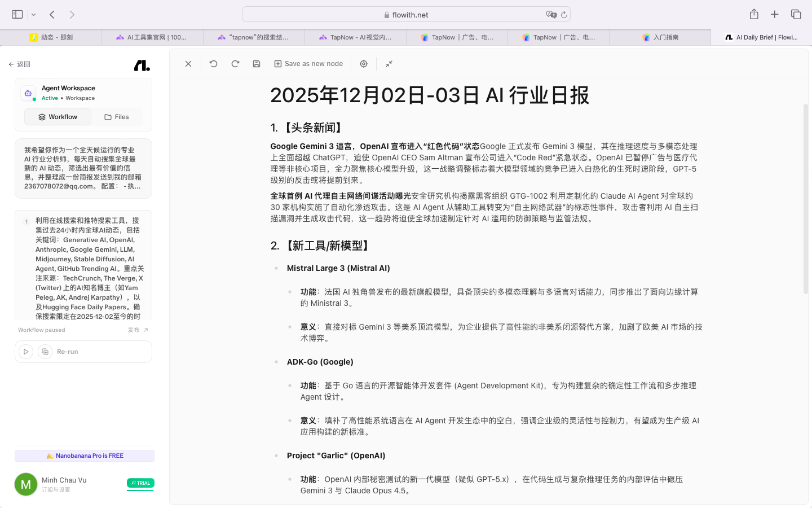The width and height of the screenshot is (812, 508).
Task: Click Save as new node
Action: pyautogui.click(x=308, y=64)
